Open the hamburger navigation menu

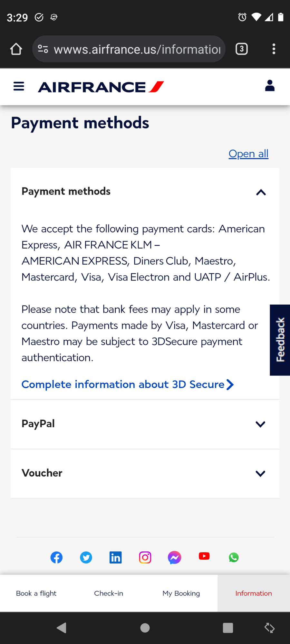coord(19,86)
